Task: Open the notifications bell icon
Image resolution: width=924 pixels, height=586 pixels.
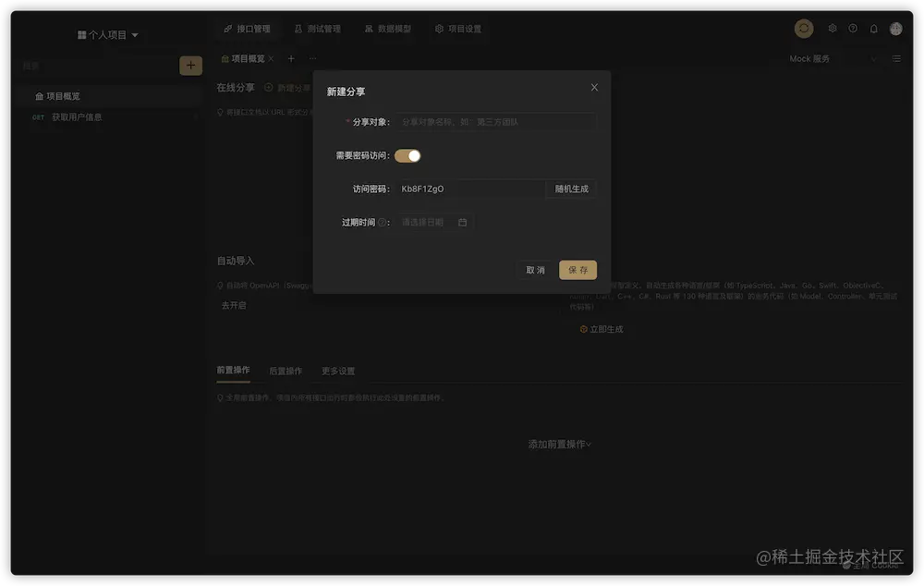Action: [x=873, y=28]
